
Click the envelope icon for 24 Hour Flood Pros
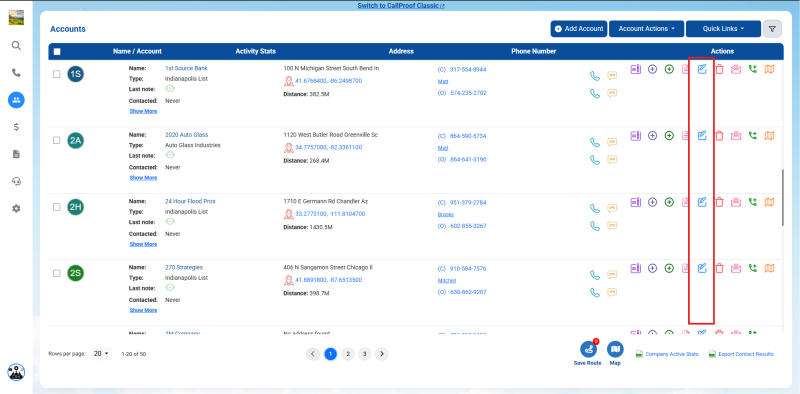(x=736, y=202)
